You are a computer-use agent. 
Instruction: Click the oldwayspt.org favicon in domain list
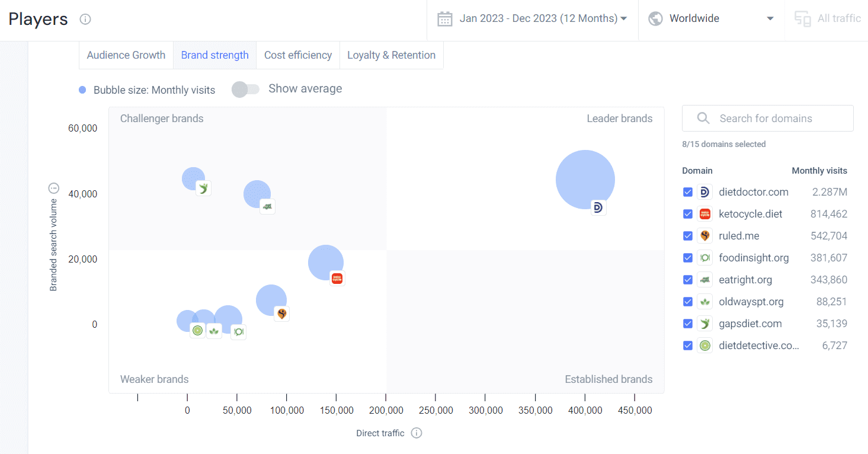(x=704, y=302)
